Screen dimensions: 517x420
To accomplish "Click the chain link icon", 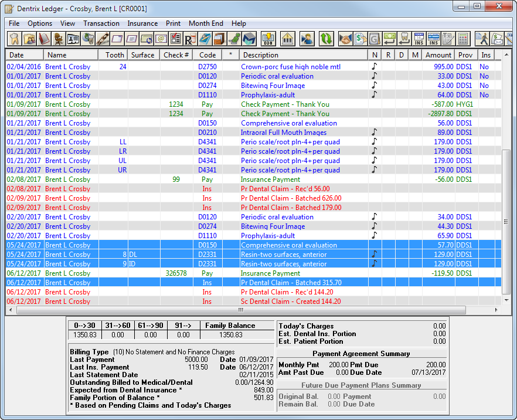I will 103,39.
